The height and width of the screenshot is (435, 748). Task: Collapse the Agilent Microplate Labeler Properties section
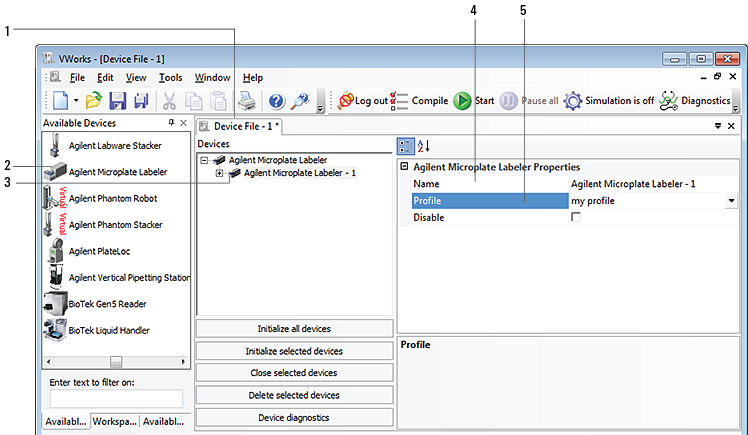404,167
